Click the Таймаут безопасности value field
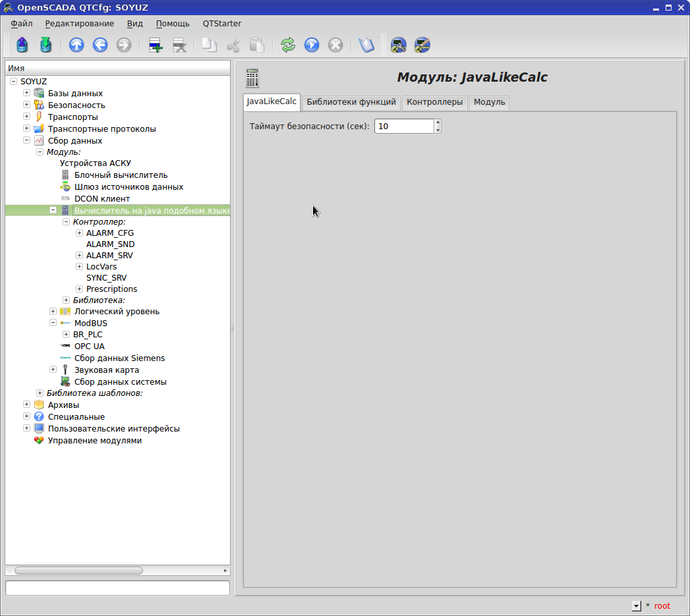 click(404, 126)
